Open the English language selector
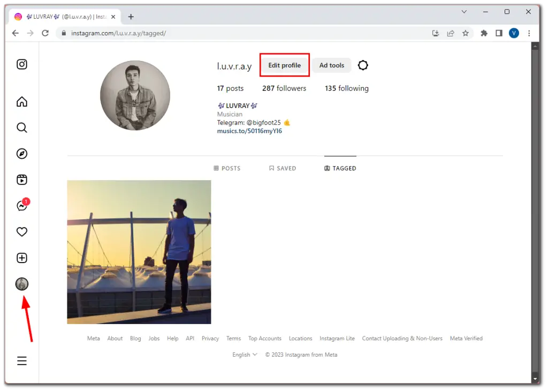This screenshot has height=392, width=548. pyautogui.click(x=244, y=354)
